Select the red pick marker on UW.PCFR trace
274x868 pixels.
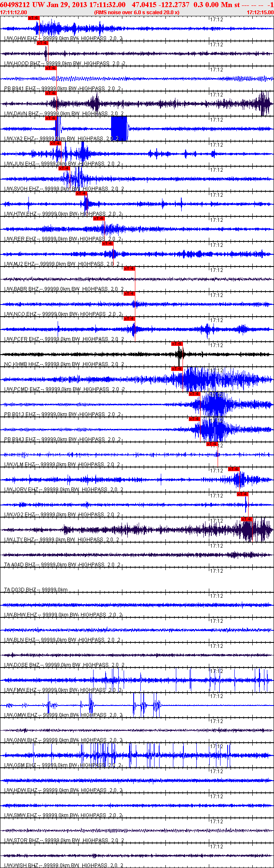[x=129, y=319]
